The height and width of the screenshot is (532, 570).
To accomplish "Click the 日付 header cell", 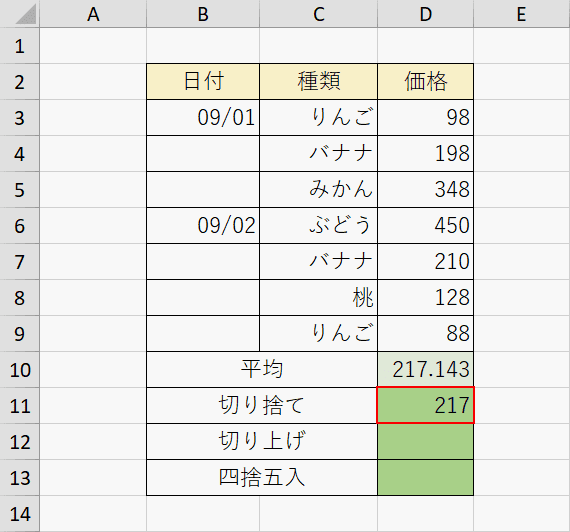I will click(x=203, y=82).
